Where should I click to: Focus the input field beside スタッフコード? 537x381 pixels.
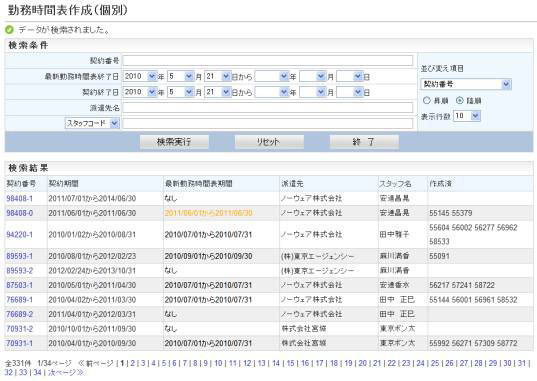267,123
